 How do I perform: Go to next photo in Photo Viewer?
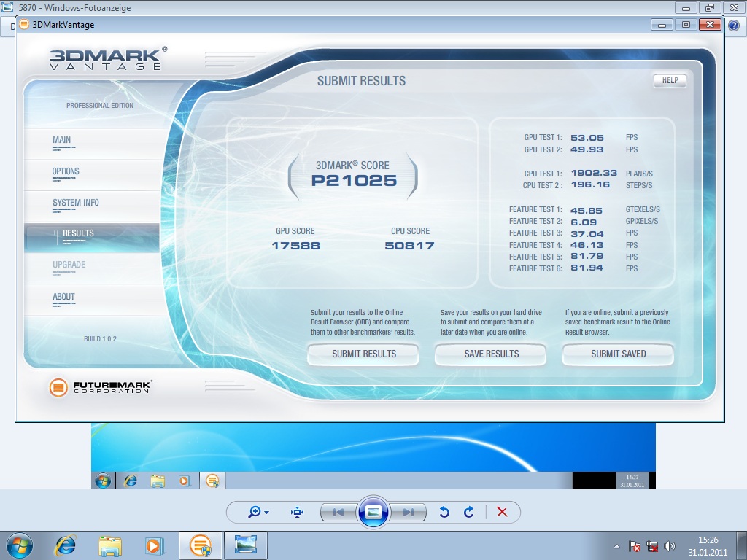(408, 512)
